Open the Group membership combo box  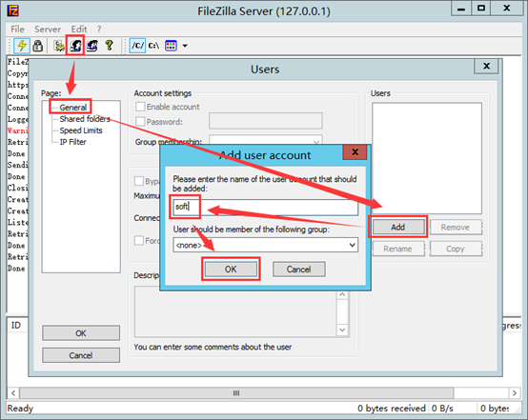point(265,141)
